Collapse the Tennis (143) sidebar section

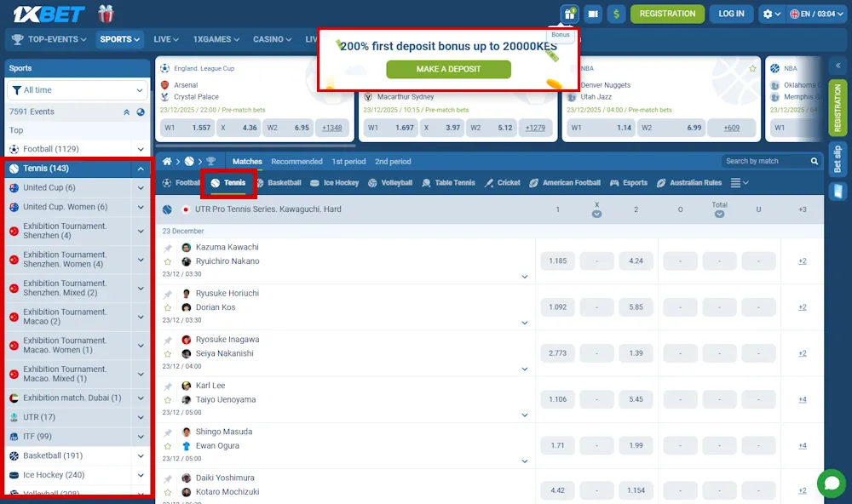(x=141, y=169)
